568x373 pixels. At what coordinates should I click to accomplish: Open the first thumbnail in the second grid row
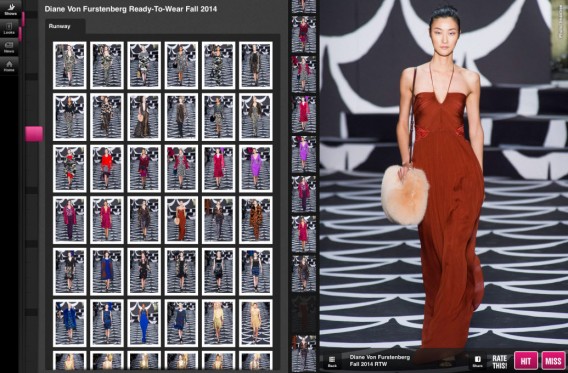pos(70,117)
